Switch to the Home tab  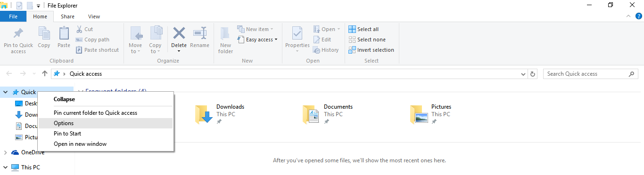coord(40,16)
